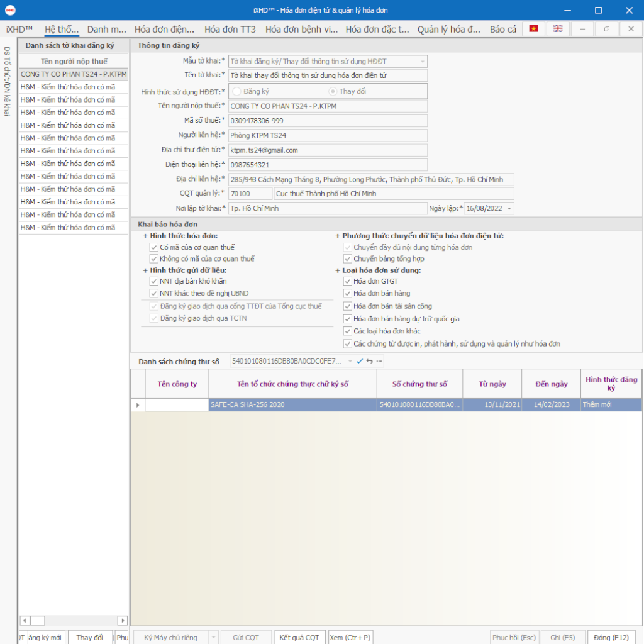Click the iXHD logo in the title bar

pos(10,10)
